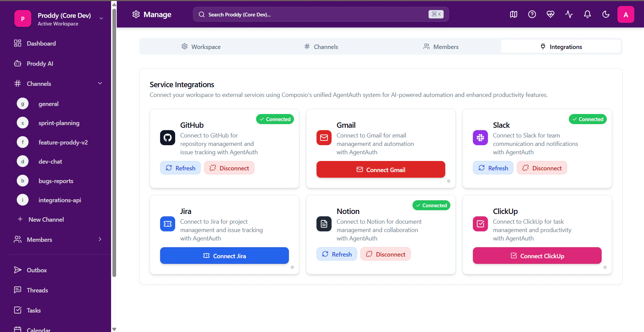The height and width of the screenshot is (332, 644).
Task: Click the Notion document icon
Action: (324, 224)
